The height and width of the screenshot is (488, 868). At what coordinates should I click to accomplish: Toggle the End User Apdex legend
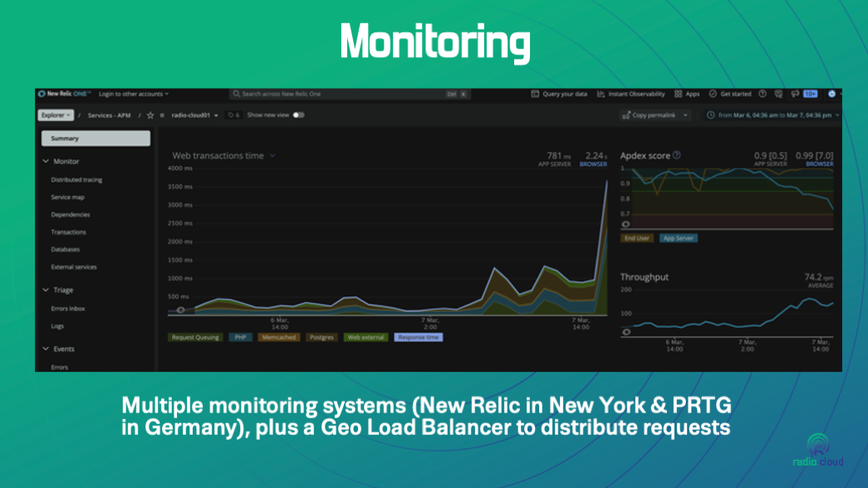click(x=636, y=238)
